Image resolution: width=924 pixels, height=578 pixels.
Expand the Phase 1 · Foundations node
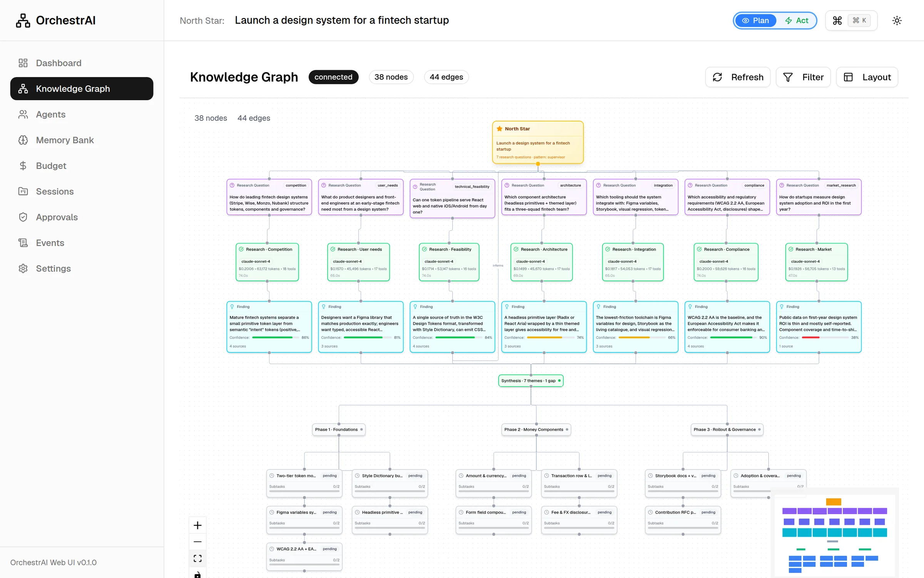339,430
